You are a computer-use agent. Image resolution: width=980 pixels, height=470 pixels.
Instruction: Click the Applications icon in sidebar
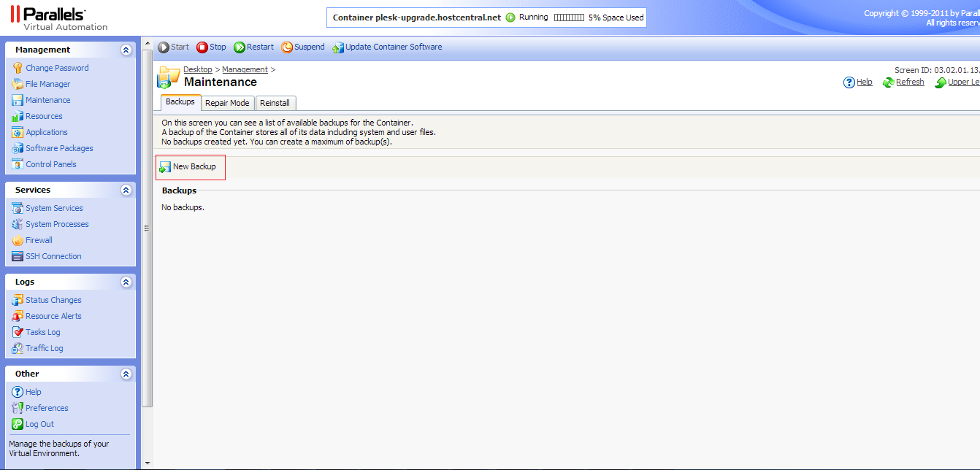18,132
